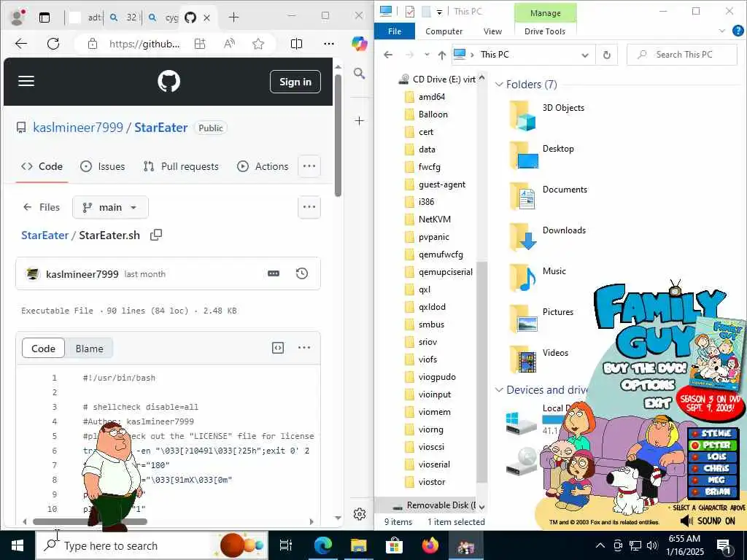This screenshot has height=560, width=747.
Task: Click the GitHub page vertical scrollbar
Action: [x=338, y=135]
